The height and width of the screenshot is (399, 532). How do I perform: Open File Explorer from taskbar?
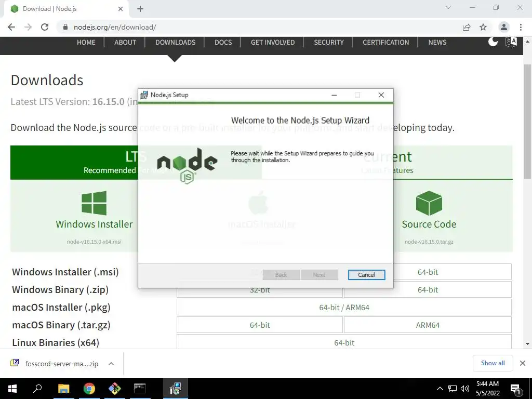[x=63, y=389]
